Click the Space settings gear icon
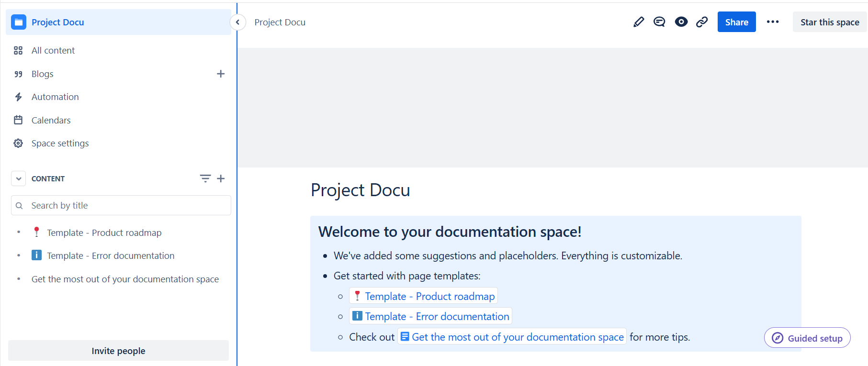 coord(18,143)
